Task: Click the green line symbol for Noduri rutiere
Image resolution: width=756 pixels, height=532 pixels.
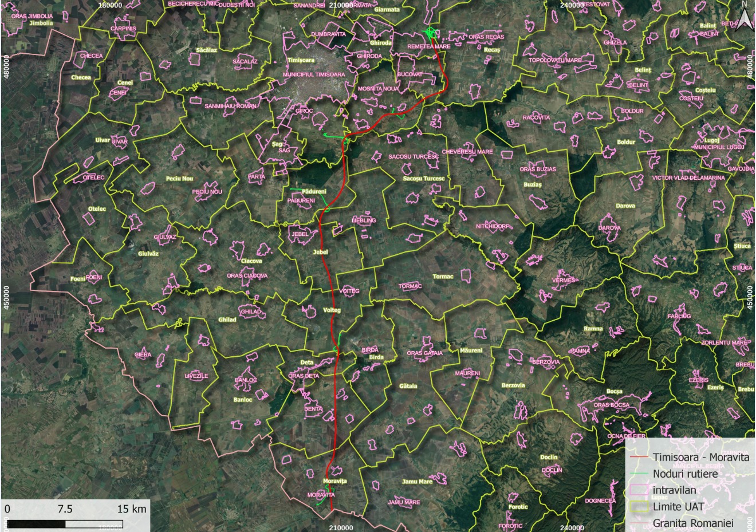Action: [639, 474]
